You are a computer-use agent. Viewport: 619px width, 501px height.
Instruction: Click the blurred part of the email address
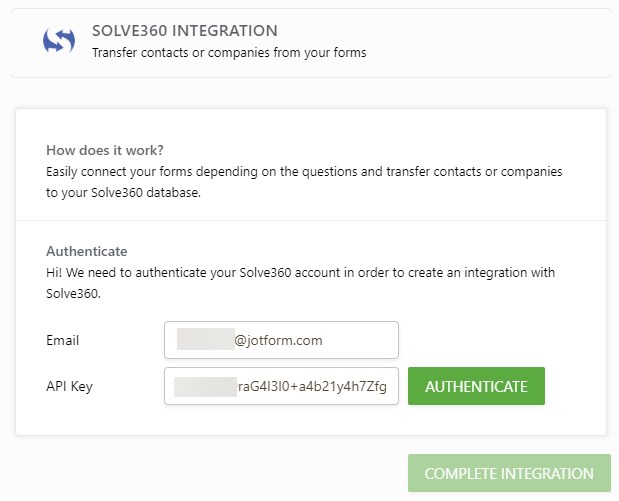pos(204,340)
